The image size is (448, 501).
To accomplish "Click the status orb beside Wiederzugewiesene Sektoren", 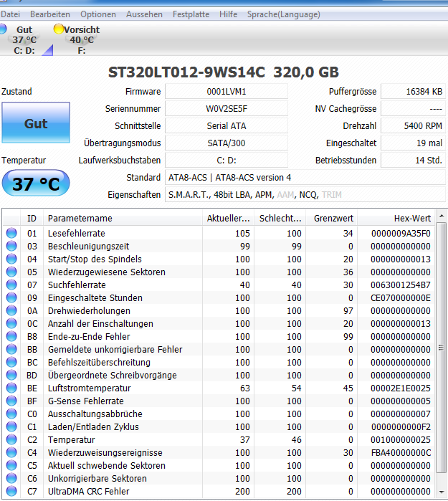I will 11,272.
